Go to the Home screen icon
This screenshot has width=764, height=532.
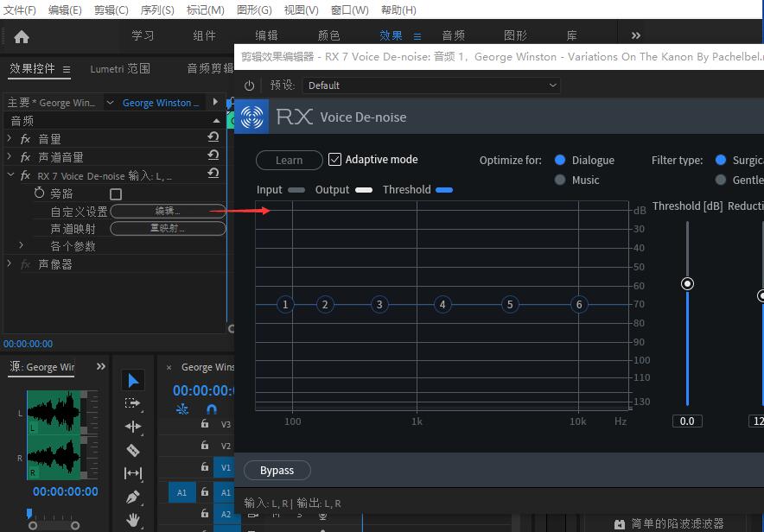click(22, 36)
